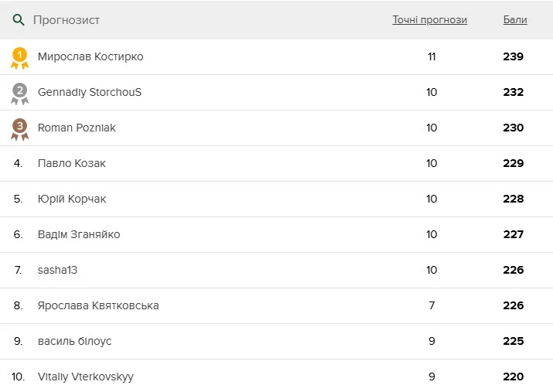
Task: Open Vitaliy Vterkovskyy profile
Action: tap(86, 377)
